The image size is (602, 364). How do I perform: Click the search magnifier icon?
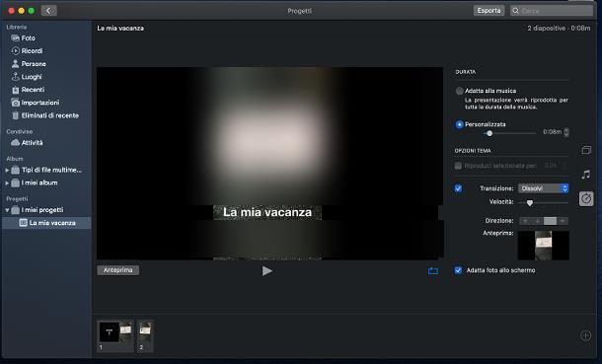515,11
